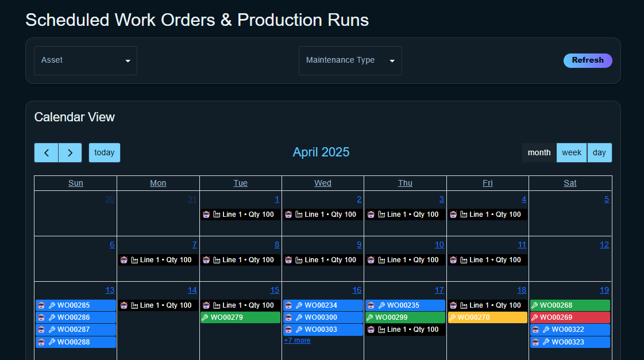644x360 pixels.
Task: Switch to week view
Action: (572, 152)
